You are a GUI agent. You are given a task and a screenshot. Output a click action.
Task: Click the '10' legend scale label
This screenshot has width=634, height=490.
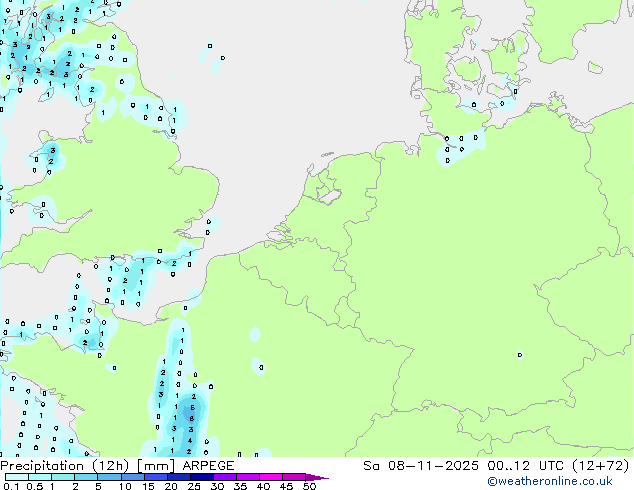pos(125,486)
